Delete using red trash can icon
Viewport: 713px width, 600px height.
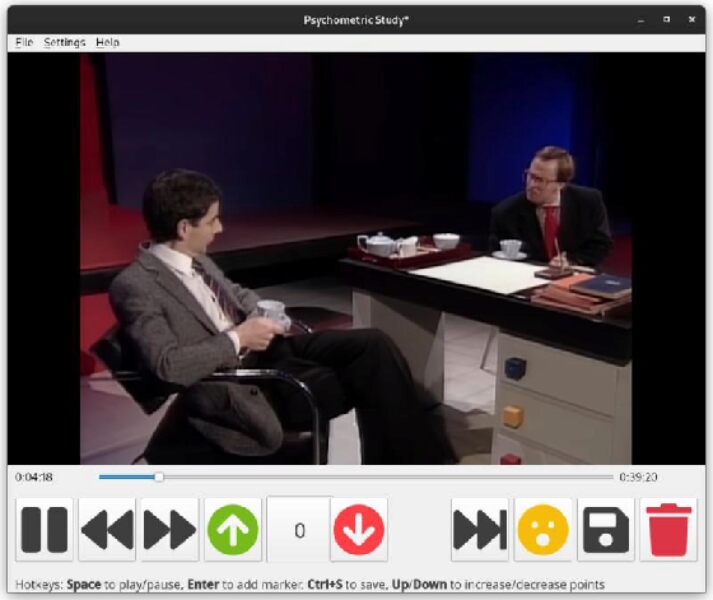coord(669,529)
